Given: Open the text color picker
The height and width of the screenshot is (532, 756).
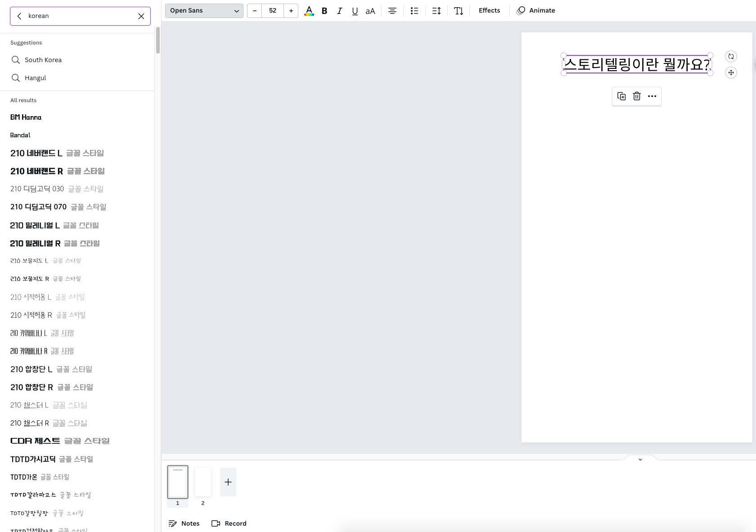Looking at the screenshot, I should 309,11.
